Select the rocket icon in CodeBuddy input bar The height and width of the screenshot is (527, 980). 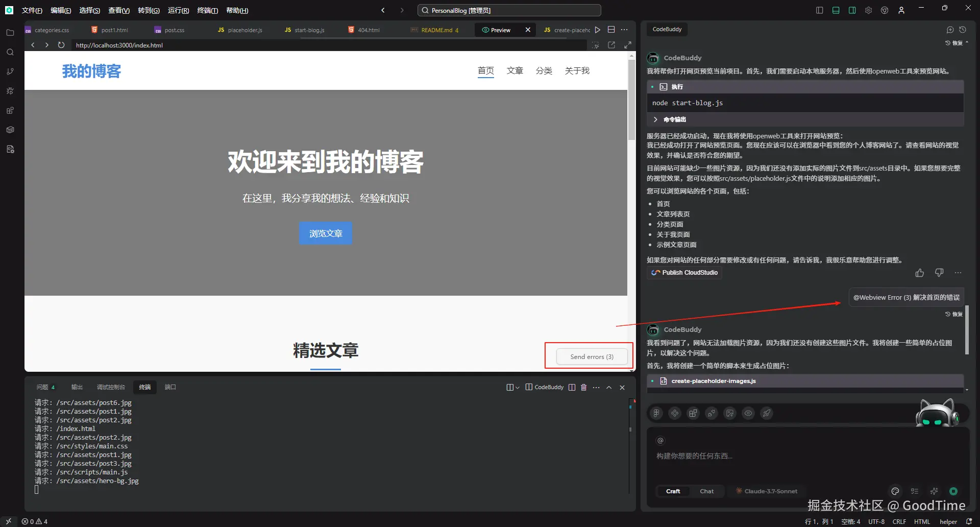[767, 413]
